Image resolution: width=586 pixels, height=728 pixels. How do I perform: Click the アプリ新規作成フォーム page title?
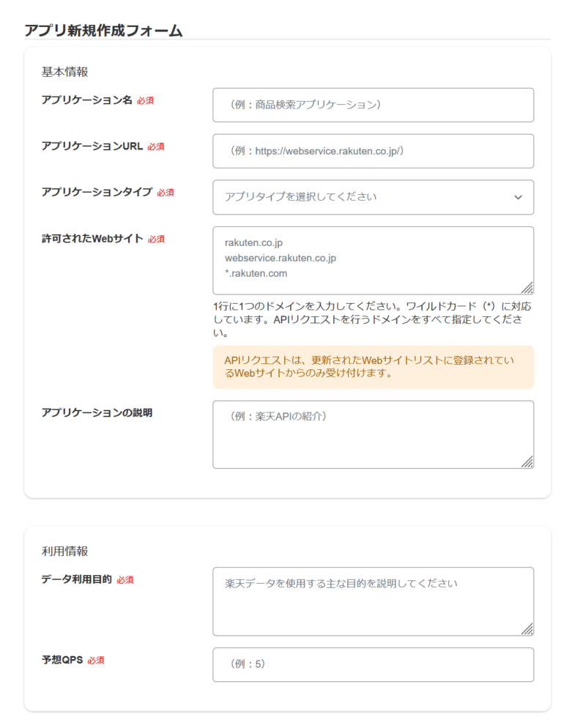point(103,30)
